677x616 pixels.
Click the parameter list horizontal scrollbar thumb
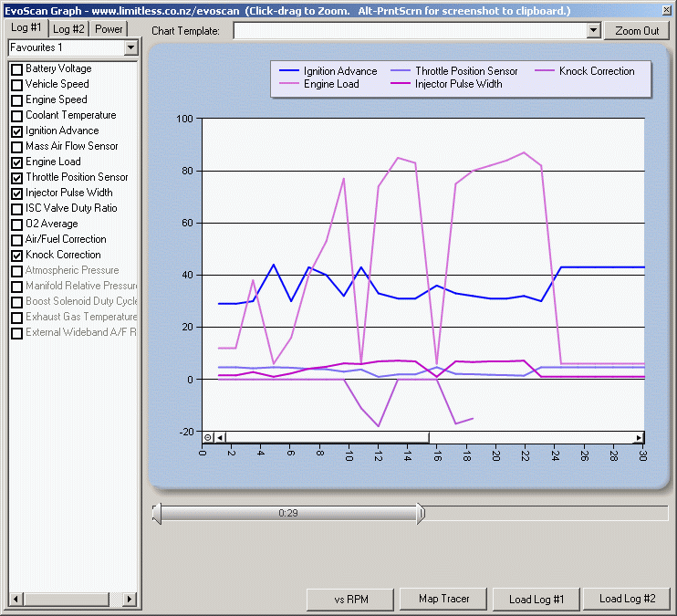[67, 600]
